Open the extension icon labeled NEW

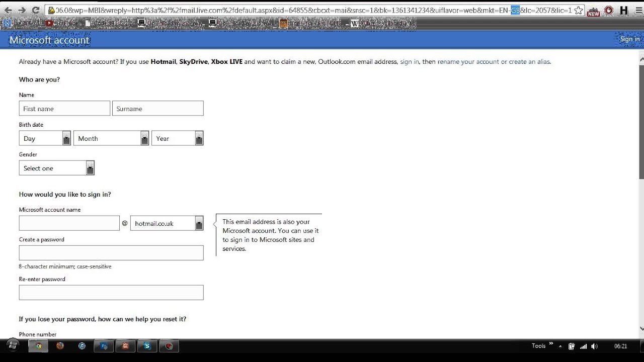pyautogui.click(x=594, y=11)
